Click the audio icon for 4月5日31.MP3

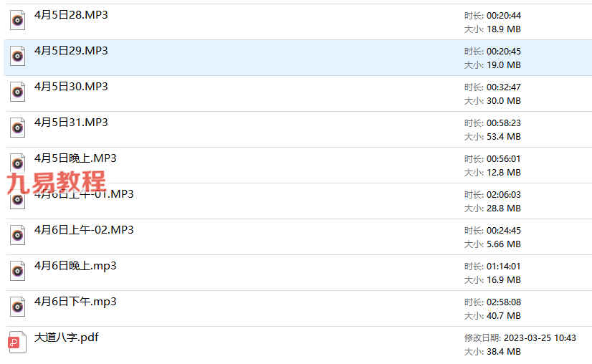(17, 128)
